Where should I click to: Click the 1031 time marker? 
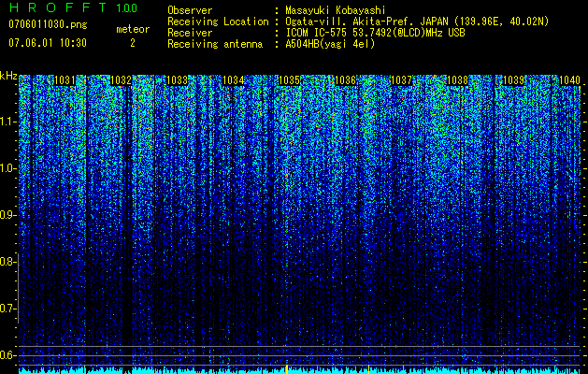tap(65, 79)
